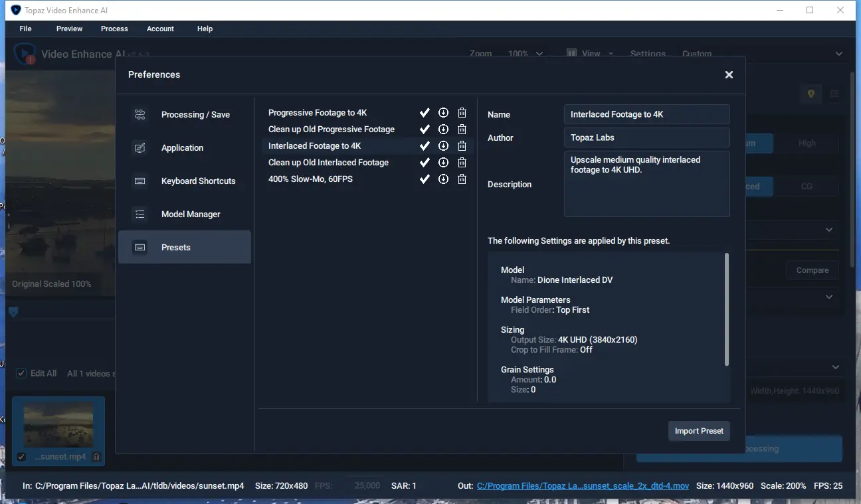Viewport: 861px width, 504px height.
Task: Remove sunset.mp4 using its trash icon
Action: (x=96, y=457)
